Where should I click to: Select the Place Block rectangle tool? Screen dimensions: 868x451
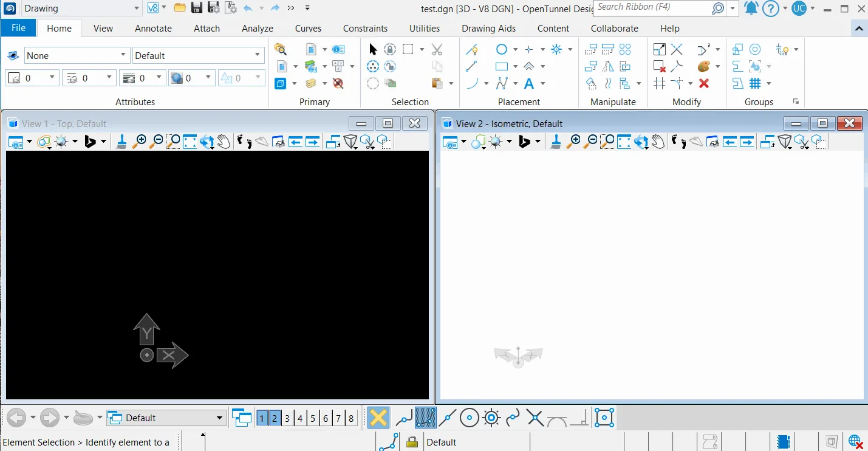[502, 66]
